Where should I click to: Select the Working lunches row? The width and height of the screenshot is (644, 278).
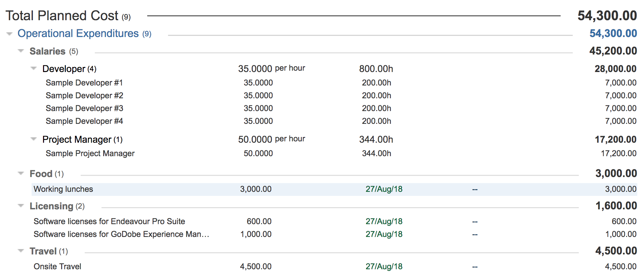[x=63, y=189]
